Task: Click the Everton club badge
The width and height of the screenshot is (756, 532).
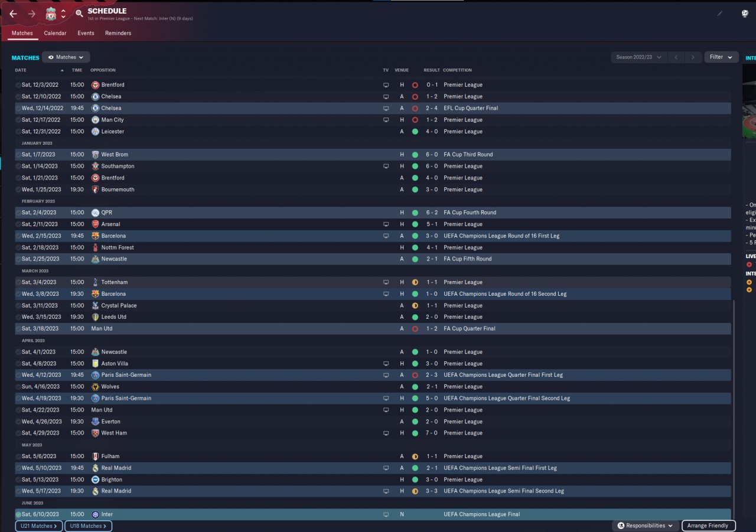Action: tap(96, 422)
